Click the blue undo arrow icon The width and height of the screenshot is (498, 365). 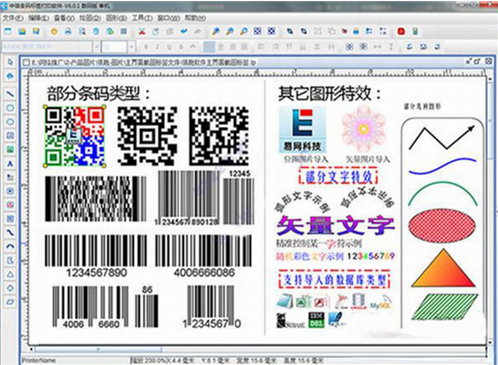click(184, 31)
